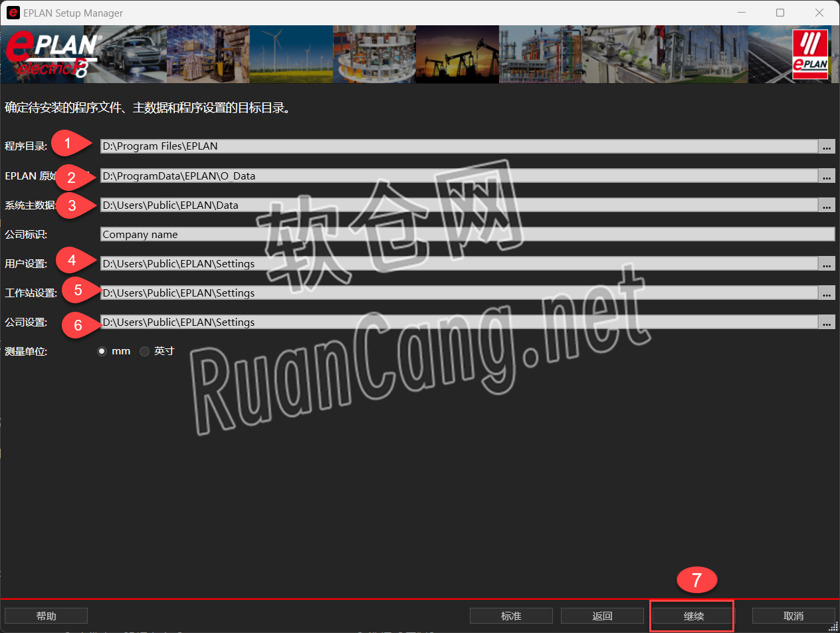
Task: Click the Company name input field
Action: 399,234
